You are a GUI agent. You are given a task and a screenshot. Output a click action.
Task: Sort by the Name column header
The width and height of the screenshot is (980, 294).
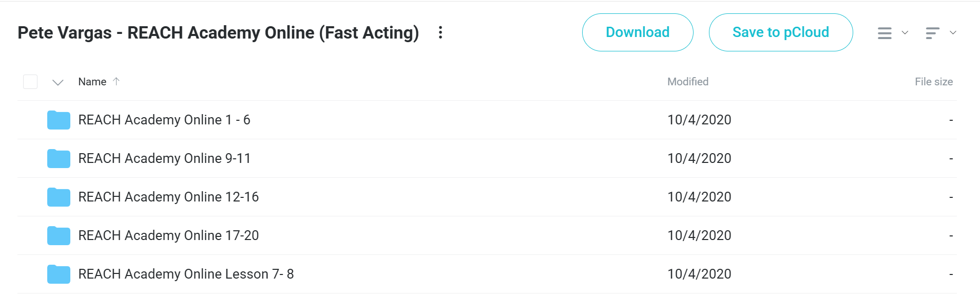(x=92, y=82)
